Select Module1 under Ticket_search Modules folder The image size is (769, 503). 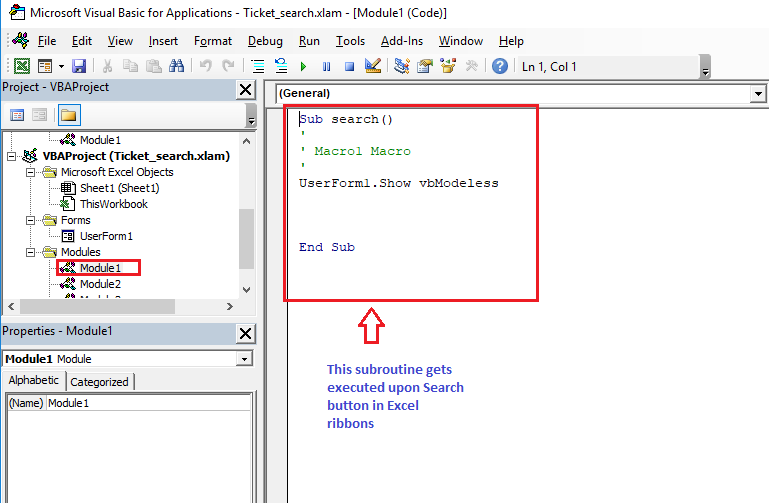[101, 268]
